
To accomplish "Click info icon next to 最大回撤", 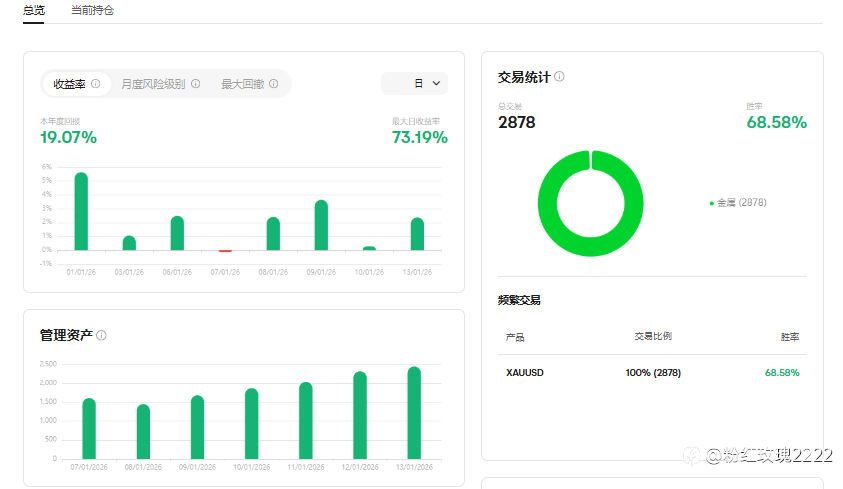I will [x=274, y=84].
